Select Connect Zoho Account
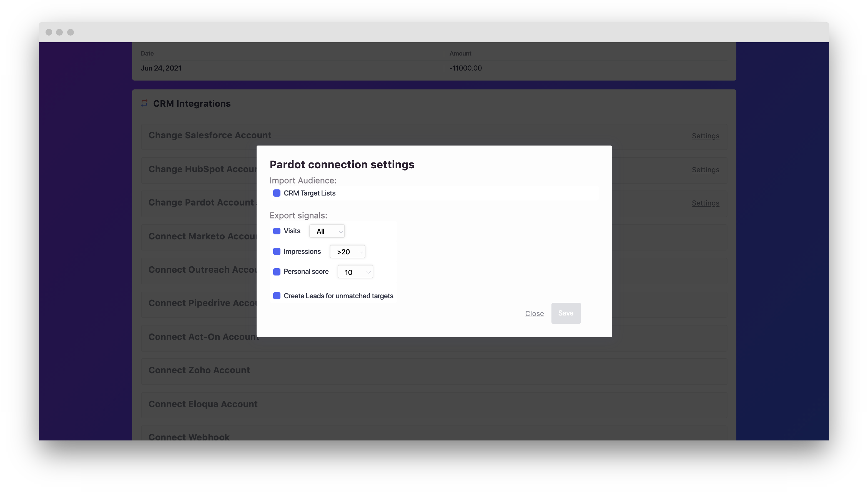868x496 pixels. (199, 370)
